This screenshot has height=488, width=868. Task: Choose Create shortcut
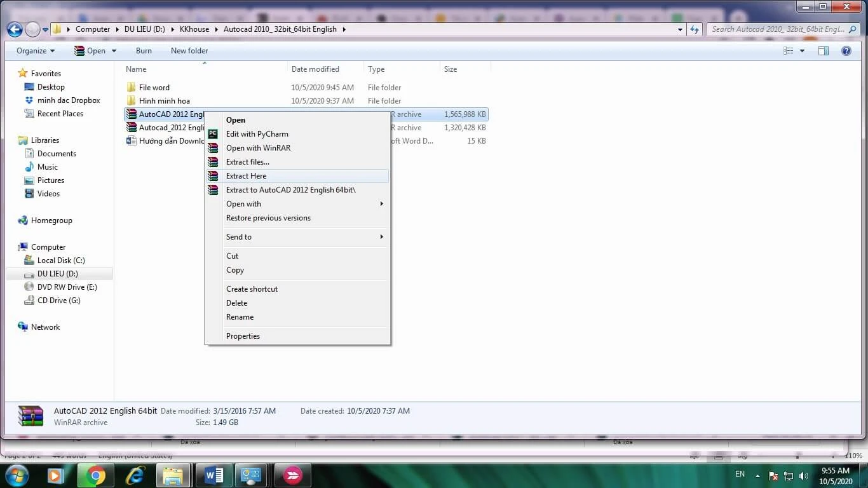click(x=297, y=289)
